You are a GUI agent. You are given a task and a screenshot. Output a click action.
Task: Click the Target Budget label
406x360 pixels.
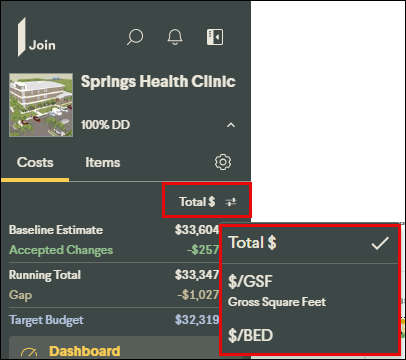tap(46, 320)
